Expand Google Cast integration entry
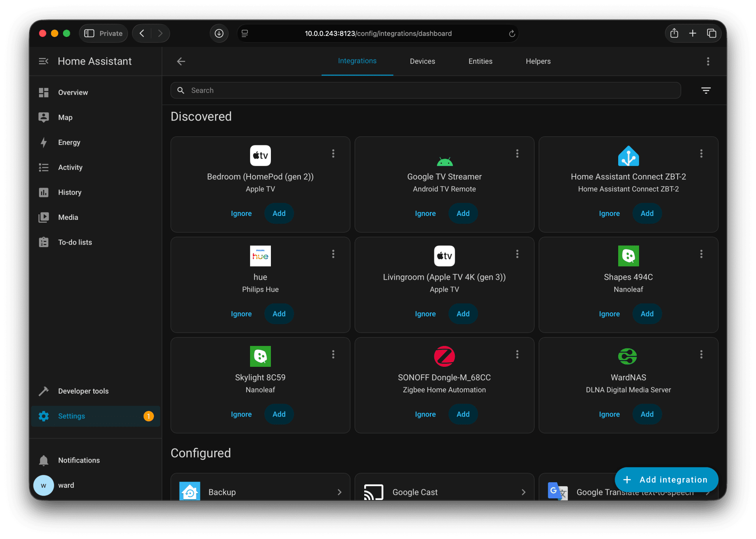 523,492
